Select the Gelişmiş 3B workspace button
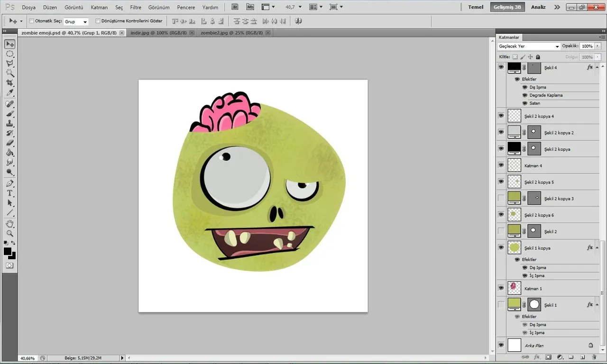607x364 pixels. point(507,7)
